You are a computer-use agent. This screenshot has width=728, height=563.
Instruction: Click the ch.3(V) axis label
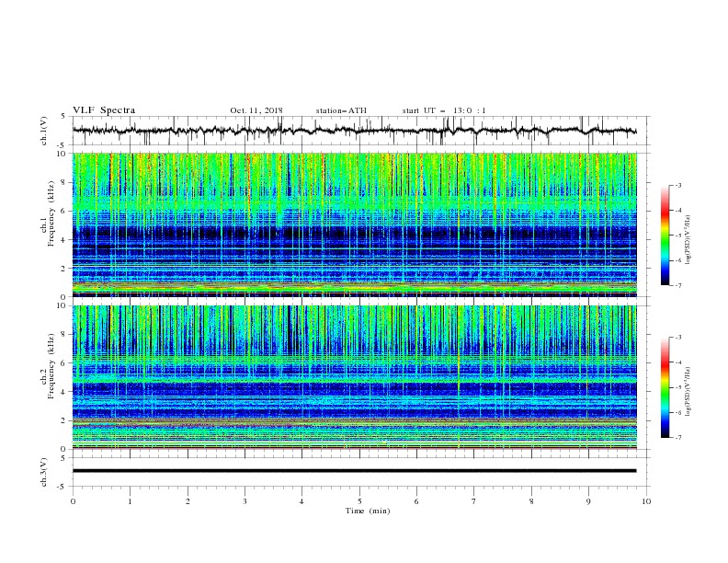(44, 472)
